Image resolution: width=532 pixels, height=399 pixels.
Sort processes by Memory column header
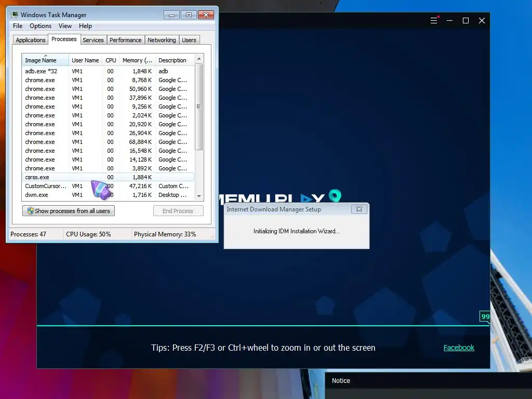pos(137,60)
